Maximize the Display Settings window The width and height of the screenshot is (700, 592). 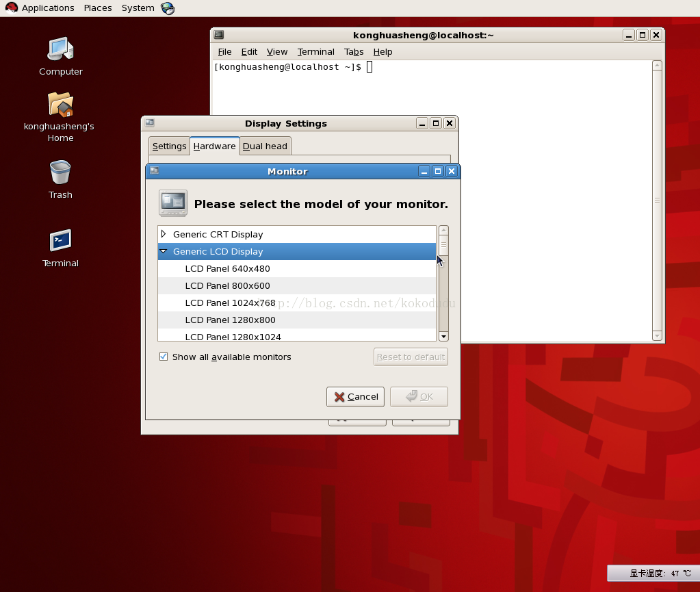click(x=436, y=123)
